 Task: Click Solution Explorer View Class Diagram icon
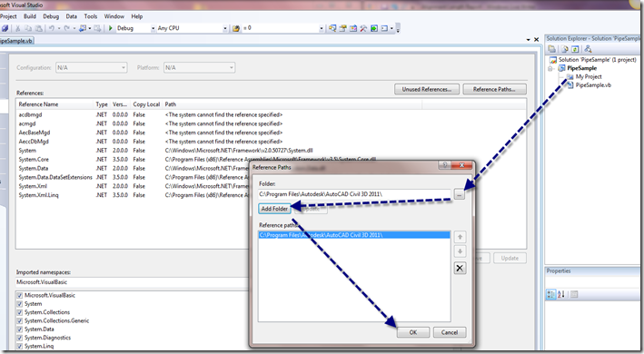pyautogui.click(x=589, y=49)
